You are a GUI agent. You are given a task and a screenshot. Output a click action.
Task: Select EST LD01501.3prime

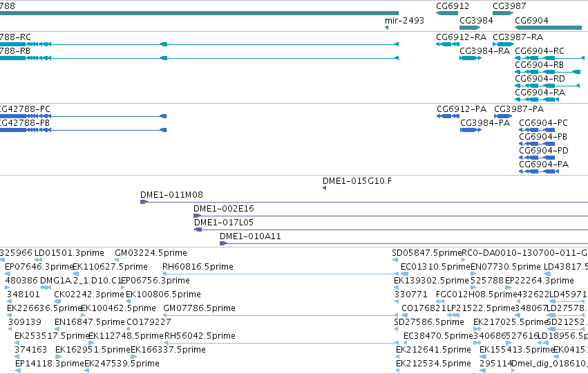point(69,253)
